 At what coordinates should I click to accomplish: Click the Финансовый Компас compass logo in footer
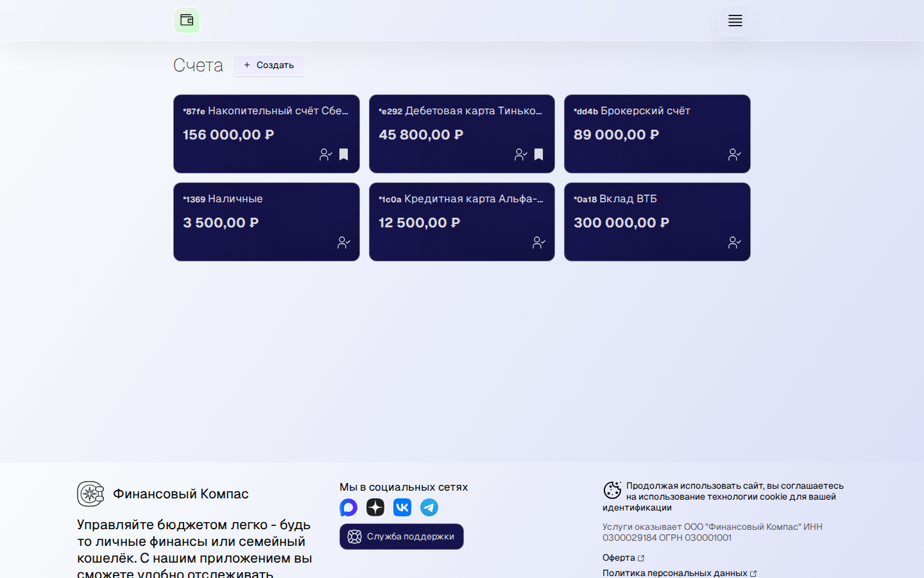coord(90,494)
